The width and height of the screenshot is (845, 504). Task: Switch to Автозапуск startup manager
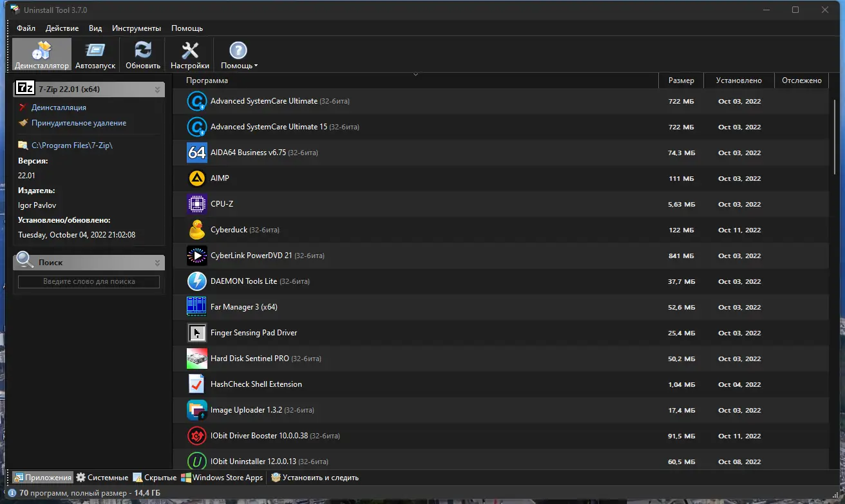(x=95, y=55)
